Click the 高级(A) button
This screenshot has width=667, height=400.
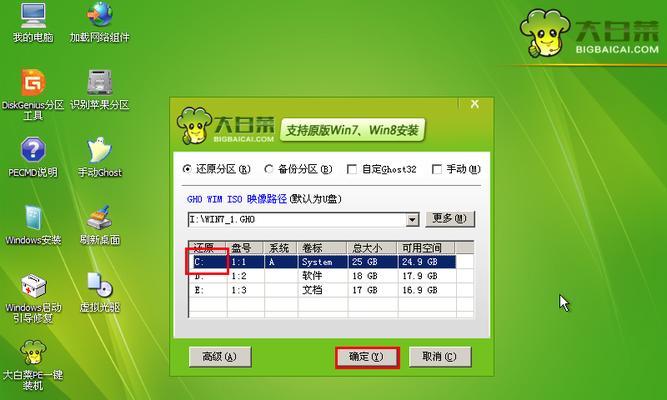(x=220, y=357)
